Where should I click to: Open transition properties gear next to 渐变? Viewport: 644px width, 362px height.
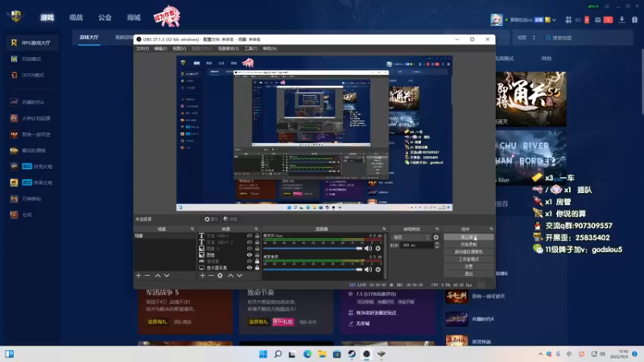pos(436,237)
